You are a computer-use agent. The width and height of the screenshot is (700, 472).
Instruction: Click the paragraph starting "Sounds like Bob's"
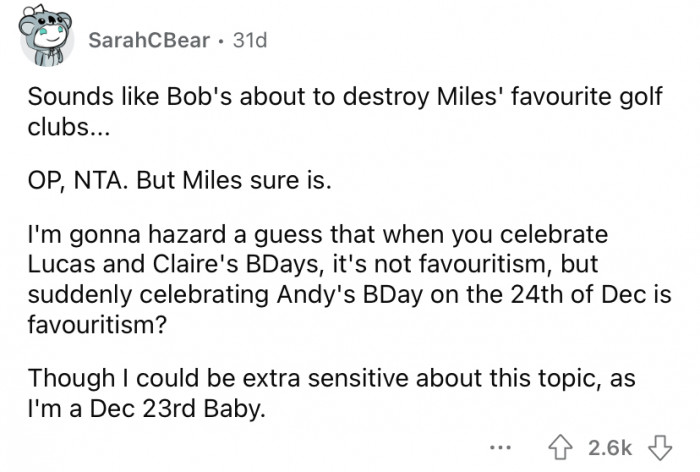click(x=345, y=99)
